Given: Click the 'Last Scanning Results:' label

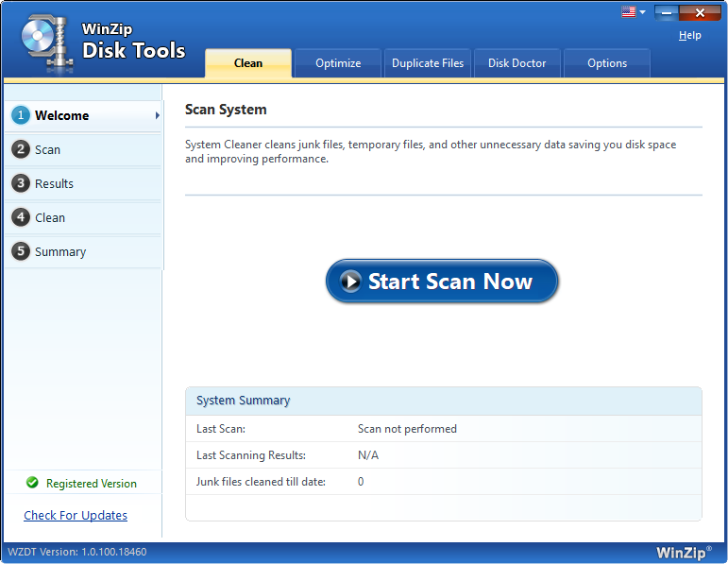Looking at the screenshot, I should tap(251, 455).
